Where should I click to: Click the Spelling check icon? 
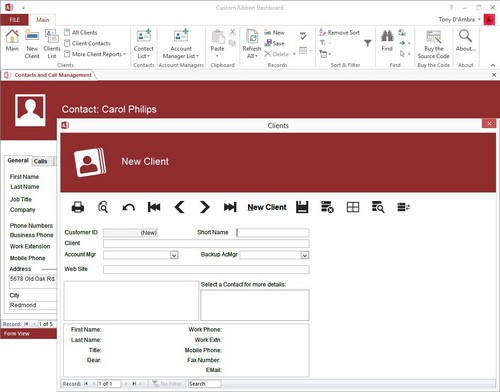(x=303, y=35)
